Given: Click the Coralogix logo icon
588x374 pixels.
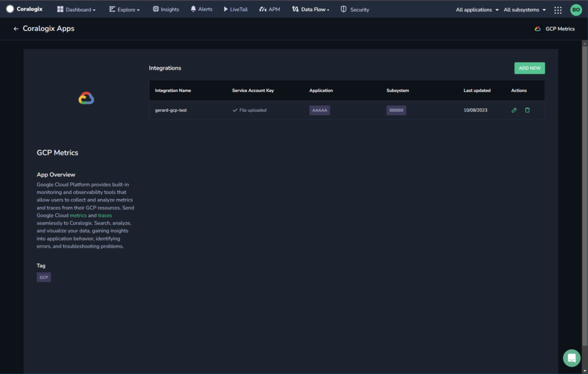Looking at the screenshot, I should click(x=10, y=9).
